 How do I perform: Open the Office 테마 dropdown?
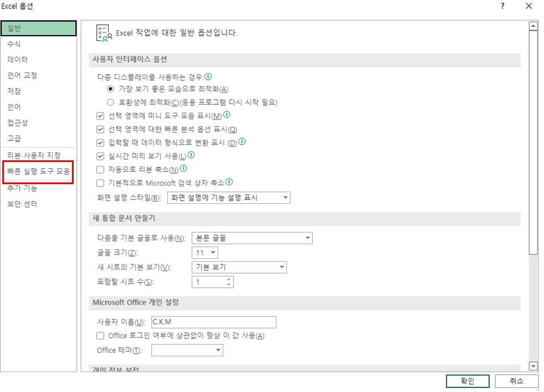[218, 350]
